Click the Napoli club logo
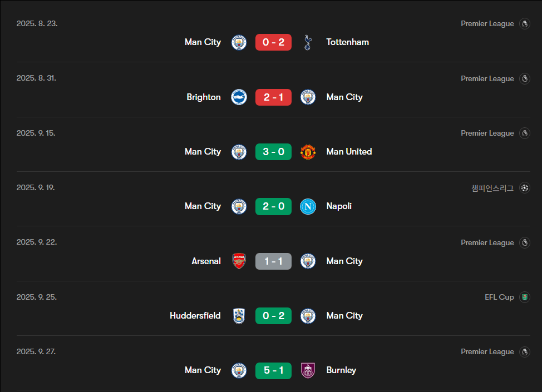 pyautogui.click(x=308, y=206)
